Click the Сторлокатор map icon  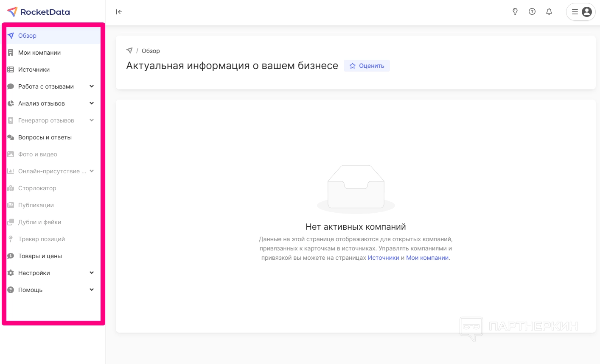tap(11, 188)
